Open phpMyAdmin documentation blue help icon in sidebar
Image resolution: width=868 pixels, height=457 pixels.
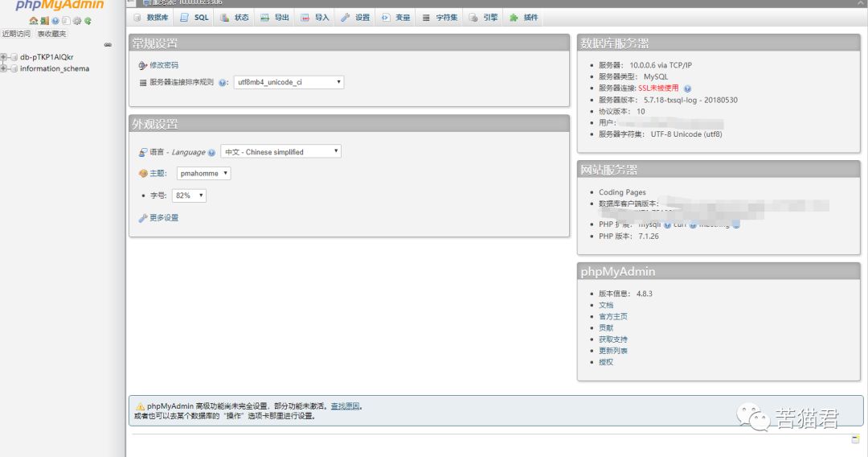pos(55,21)
